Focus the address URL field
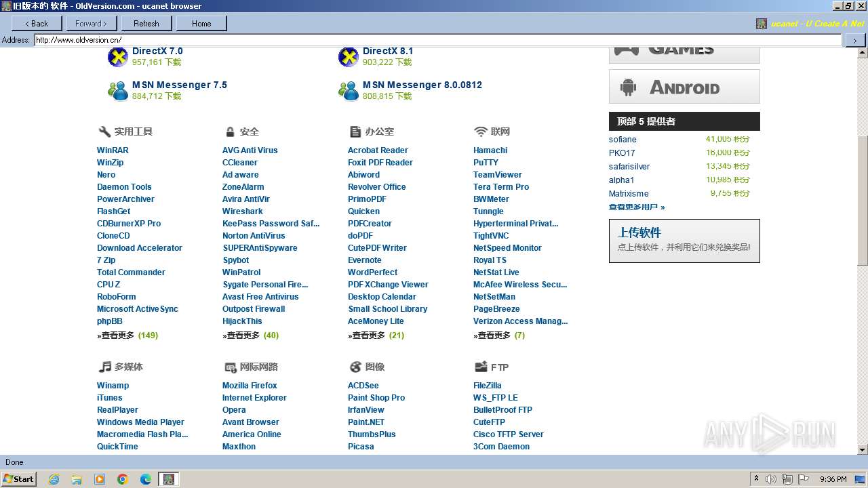The width and height of the screenshot is (868, 488). pyautogui.click(x=437, y=40)
